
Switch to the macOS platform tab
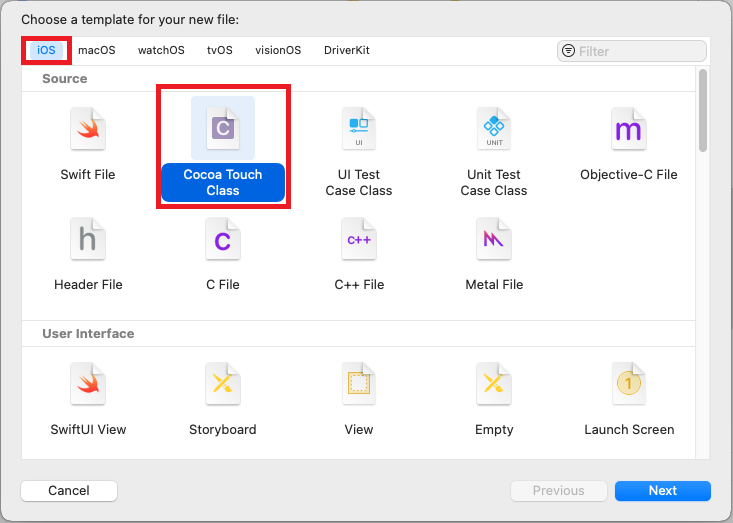click(x=97, y=50)
